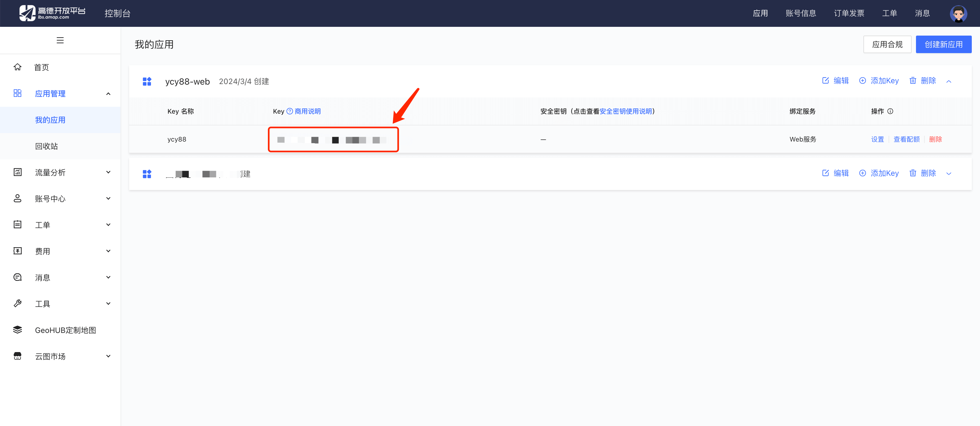Open the 安全密钥使用说明 link
Viewport: 980px width, 426px height.
(x=625, y=111)
